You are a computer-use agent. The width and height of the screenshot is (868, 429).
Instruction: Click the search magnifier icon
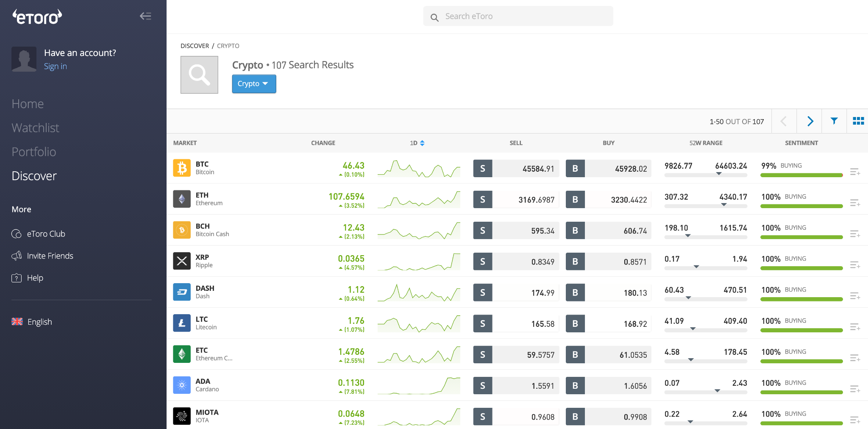434,17
